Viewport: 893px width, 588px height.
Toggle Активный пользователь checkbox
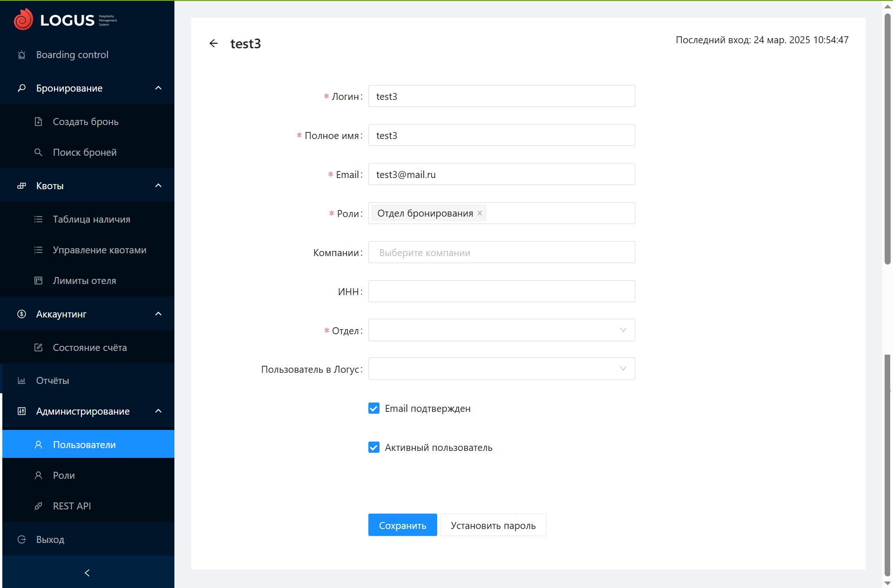click(373, 448)
